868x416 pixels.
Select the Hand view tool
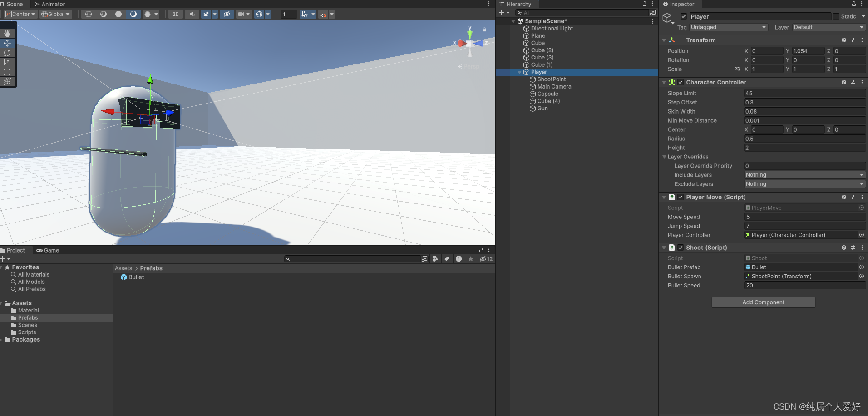(8, 33)
